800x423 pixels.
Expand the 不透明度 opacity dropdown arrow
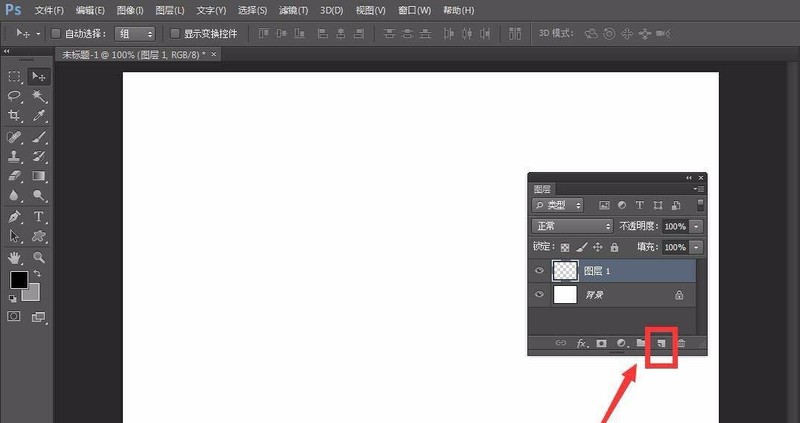(x=696, y=226)
